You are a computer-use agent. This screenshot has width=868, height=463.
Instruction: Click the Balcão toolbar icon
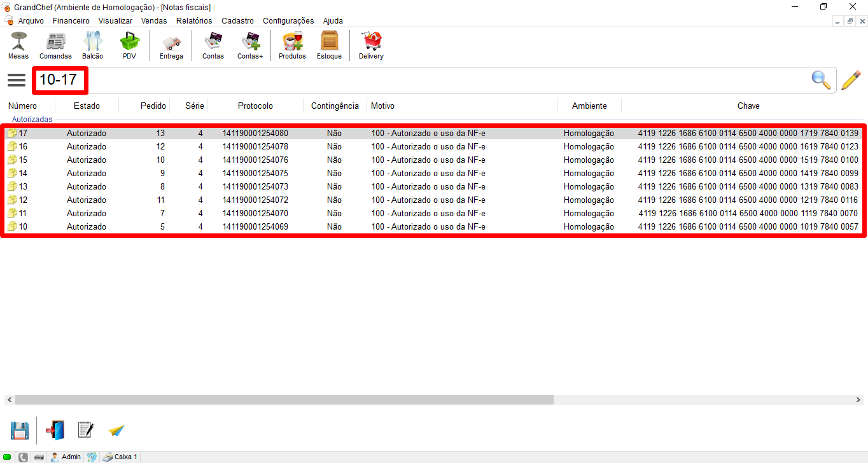[x=92, y=45]
